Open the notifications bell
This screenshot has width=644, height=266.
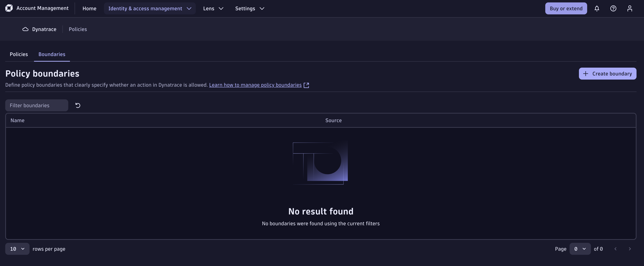[597, 8]
